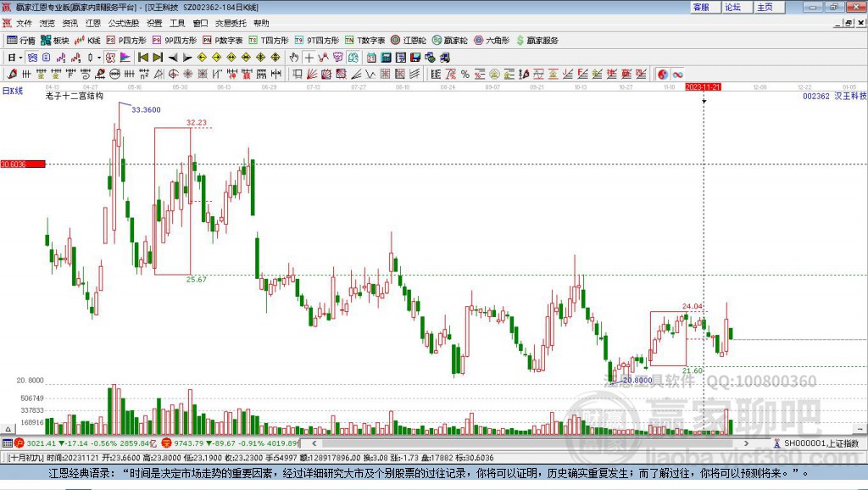Viewport: 868px width, 490px height.
Task: Click the 2023-11-21 red date marker
Action: pyautogui.click(x=703, y=87)
